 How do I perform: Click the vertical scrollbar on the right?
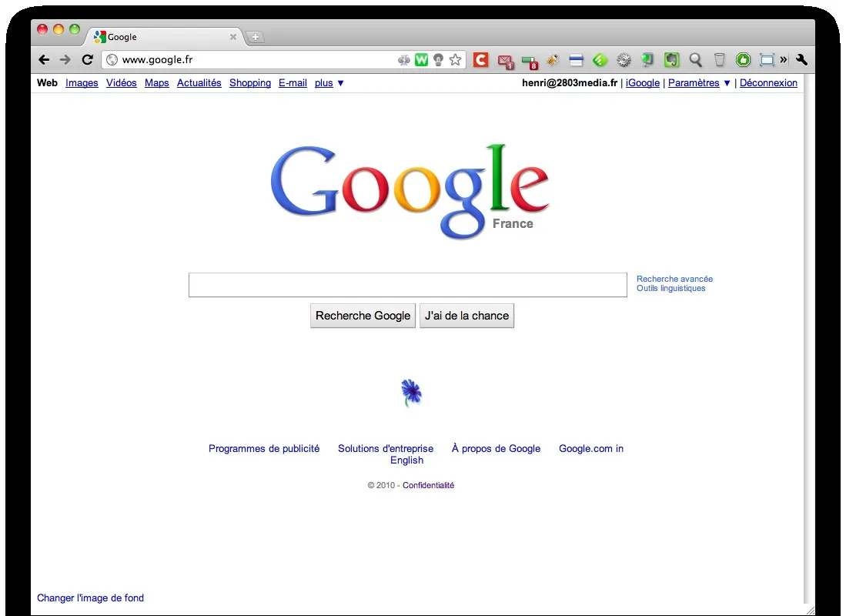[809, 339]
